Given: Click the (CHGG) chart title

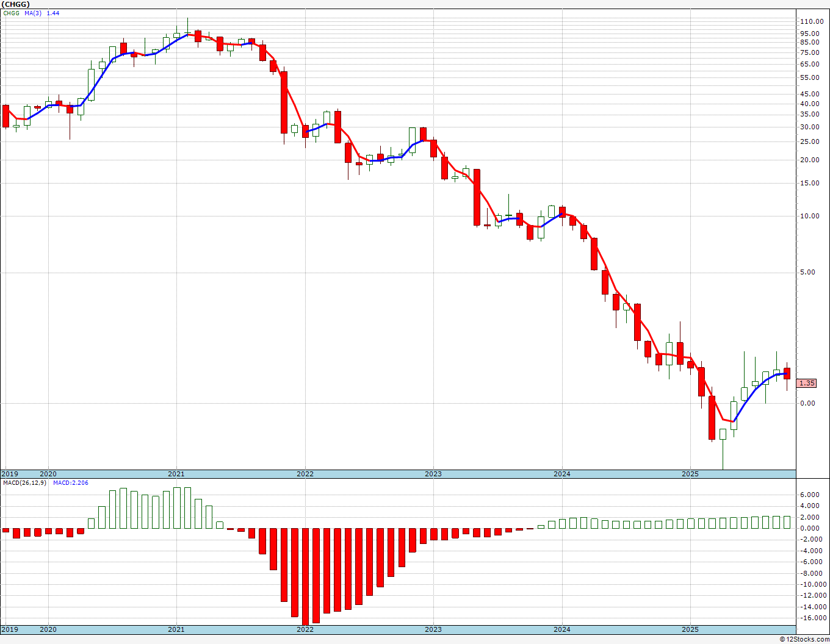Looking at the screenshot, I should tap(15, 4).
